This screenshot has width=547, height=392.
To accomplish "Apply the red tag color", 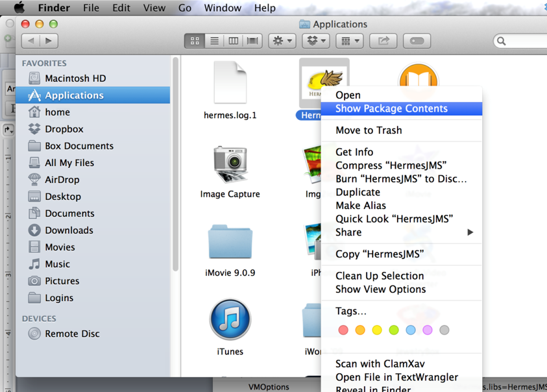I will (343, 330).
